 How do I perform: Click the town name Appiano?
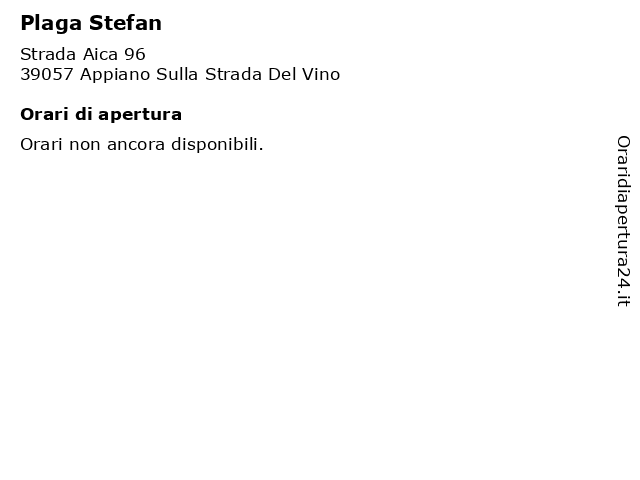point(115,75)
